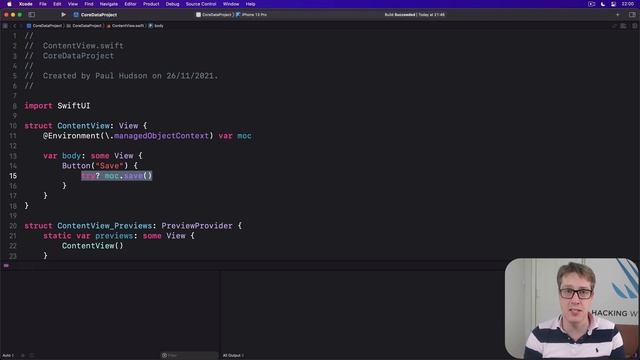
Task: Open the Find menu
Action: [x=89, y=4]
